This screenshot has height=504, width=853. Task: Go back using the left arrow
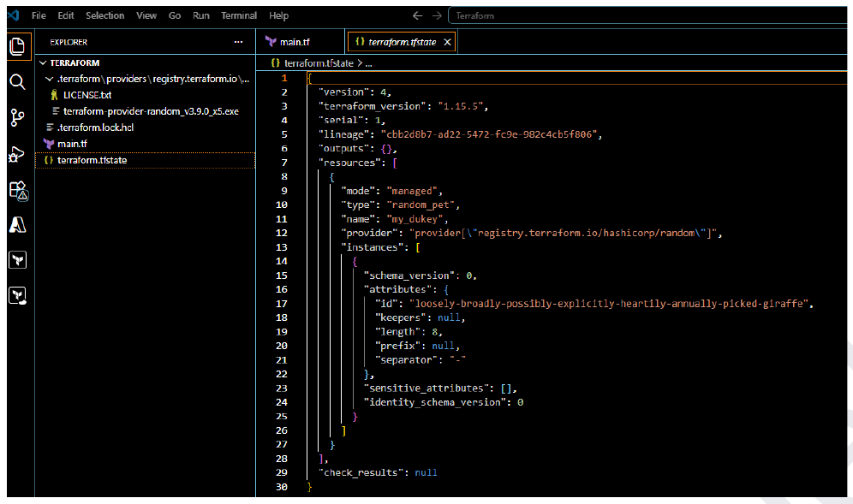tap(417, 15)
